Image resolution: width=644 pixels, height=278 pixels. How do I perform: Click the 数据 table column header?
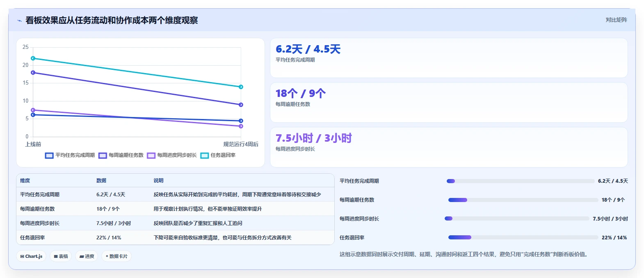click(x=101, y=181)
